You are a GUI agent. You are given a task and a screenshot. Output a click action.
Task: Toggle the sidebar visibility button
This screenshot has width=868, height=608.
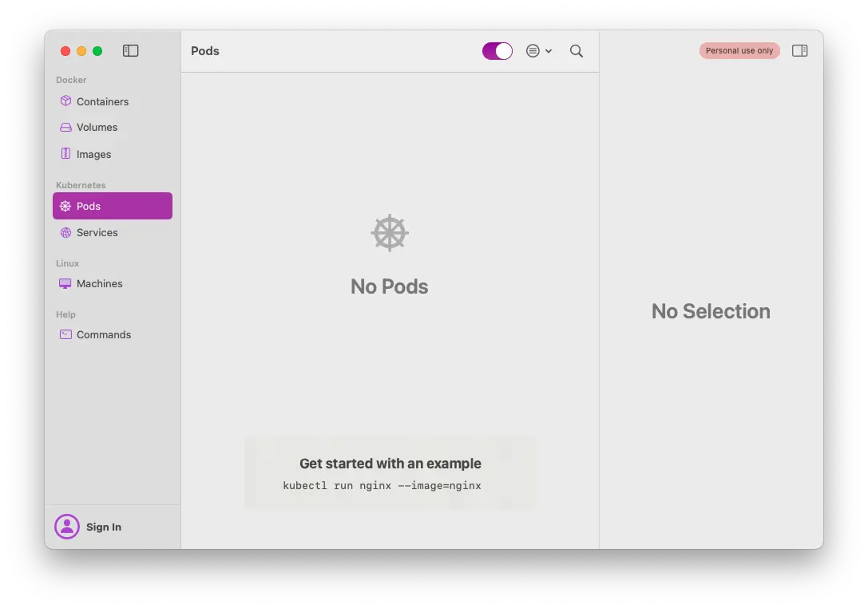click(130, 49)
